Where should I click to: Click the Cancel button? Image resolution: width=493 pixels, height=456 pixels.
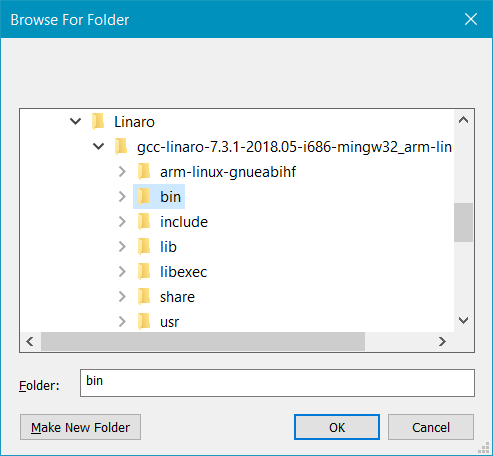(x=431, y=427)
